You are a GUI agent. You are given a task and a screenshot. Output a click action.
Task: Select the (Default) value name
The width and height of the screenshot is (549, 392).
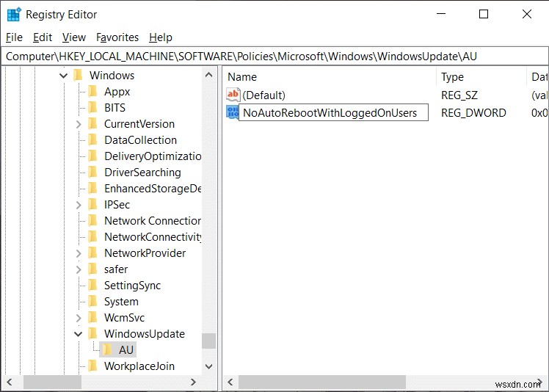pyautogui.click(x=263, y=95)
